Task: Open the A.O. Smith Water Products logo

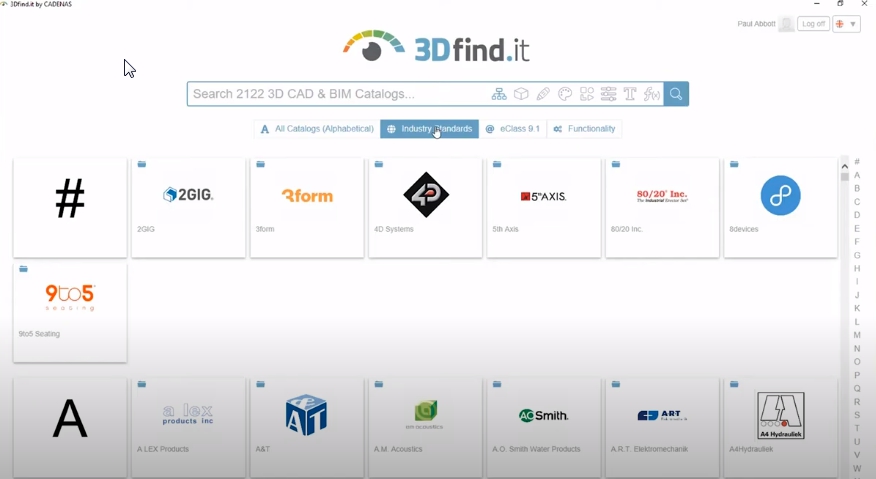Action: click(544, 415)
